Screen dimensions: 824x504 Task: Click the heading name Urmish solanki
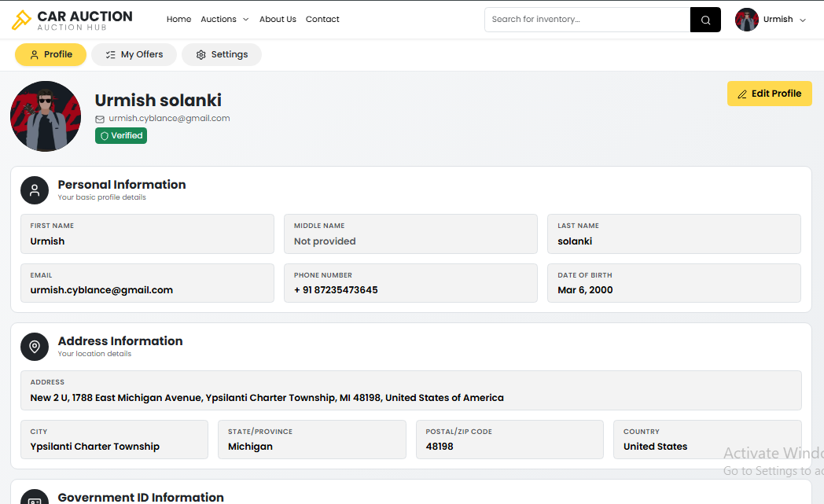[x=158, y=100]
